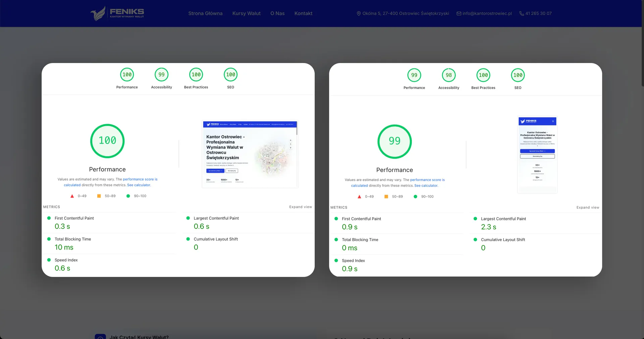The image size is (644, 339).
Task: Click the phone icon in header
Action: click(x=522, y=13)
